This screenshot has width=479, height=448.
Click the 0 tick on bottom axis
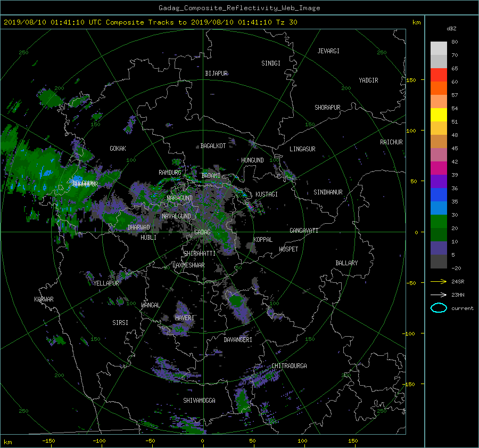click(202, 441)
